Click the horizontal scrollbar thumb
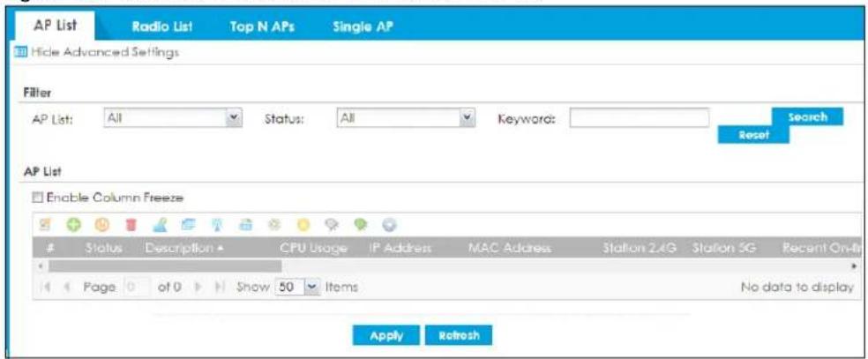The image size is (868, 359). (x=165, y=266)
